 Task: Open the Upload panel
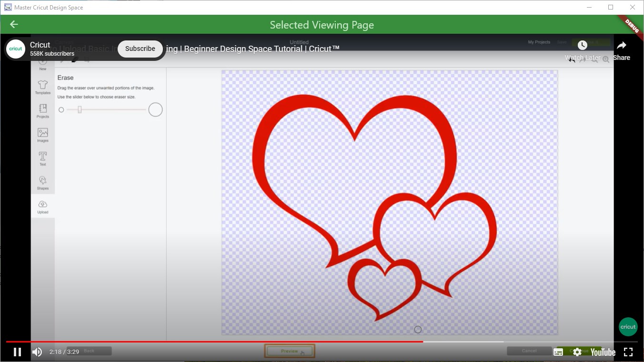pos(42,206)
